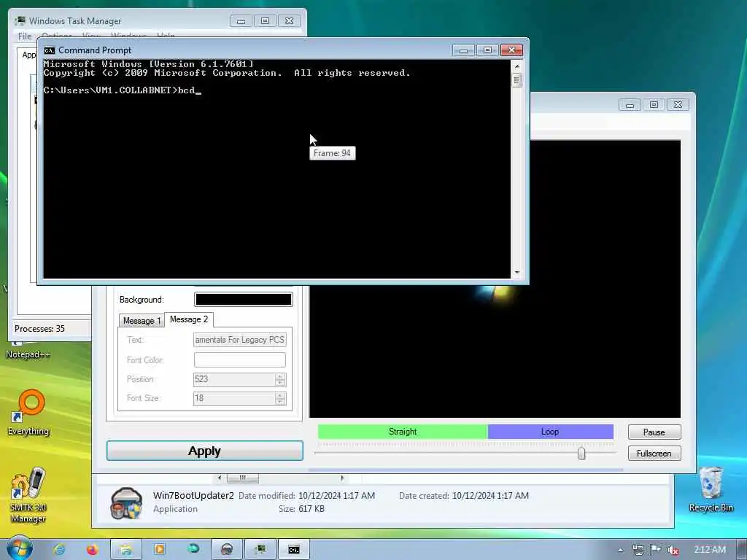Decrease Font Size with the down stepper arrow

click(x=280, y=402)
